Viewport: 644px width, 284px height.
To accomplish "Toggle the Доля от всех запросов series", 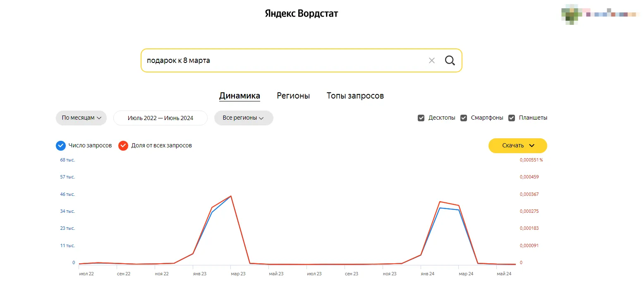I will click(x=123, y=146).
